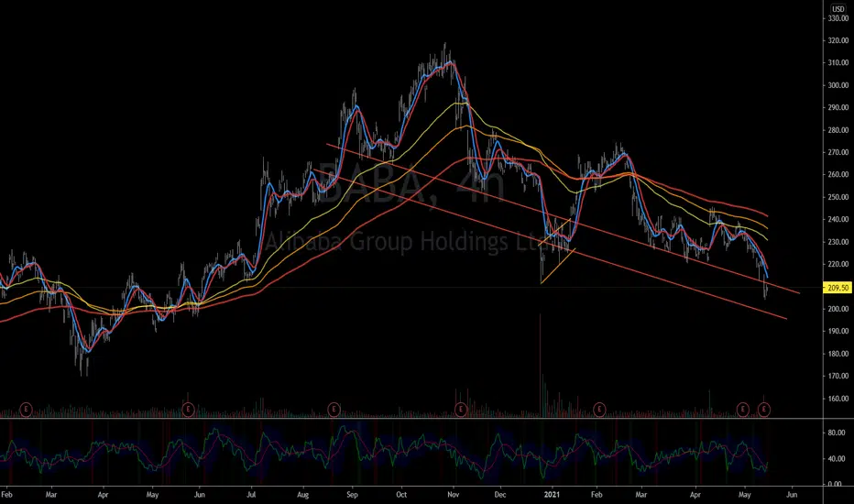Open the final, most recent earnings marker
Image resolution: width=854 pixels, height=504 pixels.
click(x=764, y=410)
